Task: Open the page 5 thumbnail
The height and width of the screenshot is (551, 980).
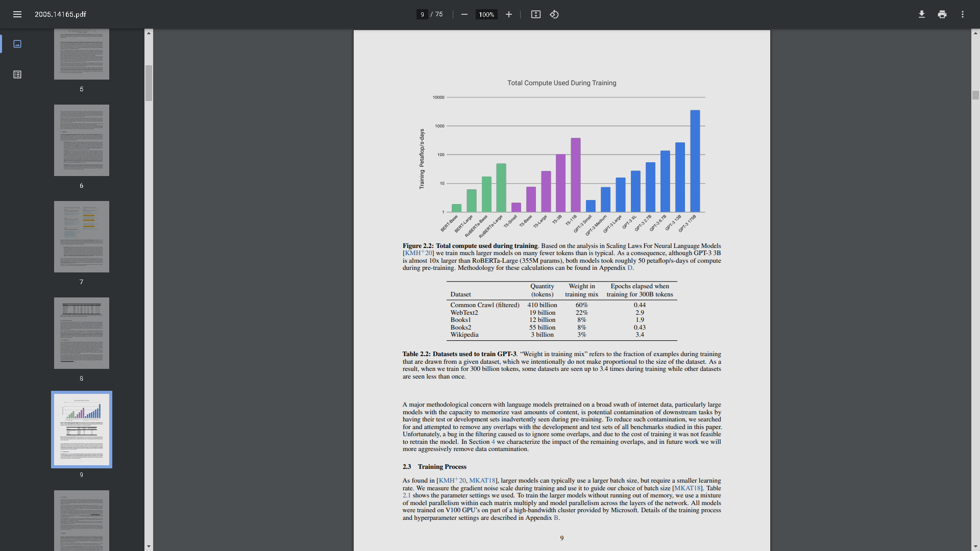Action: tap(82, 54)
